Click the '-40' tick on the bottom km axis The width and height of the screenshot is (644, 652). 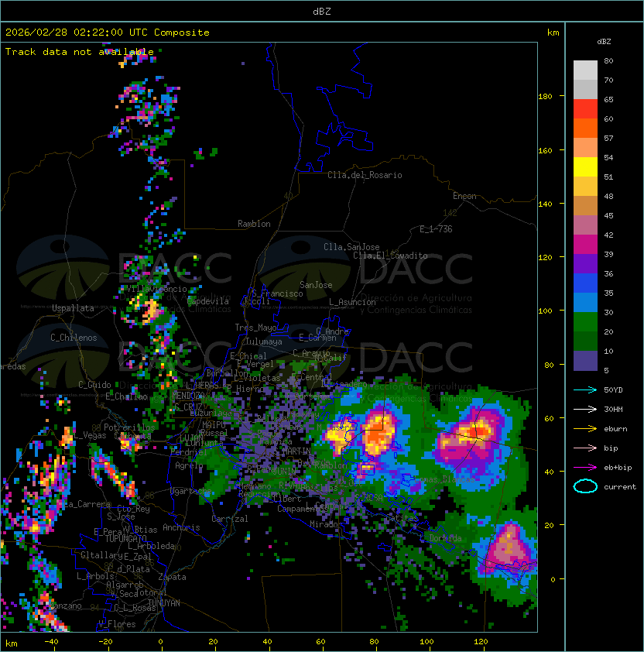(x=51, y=642)
